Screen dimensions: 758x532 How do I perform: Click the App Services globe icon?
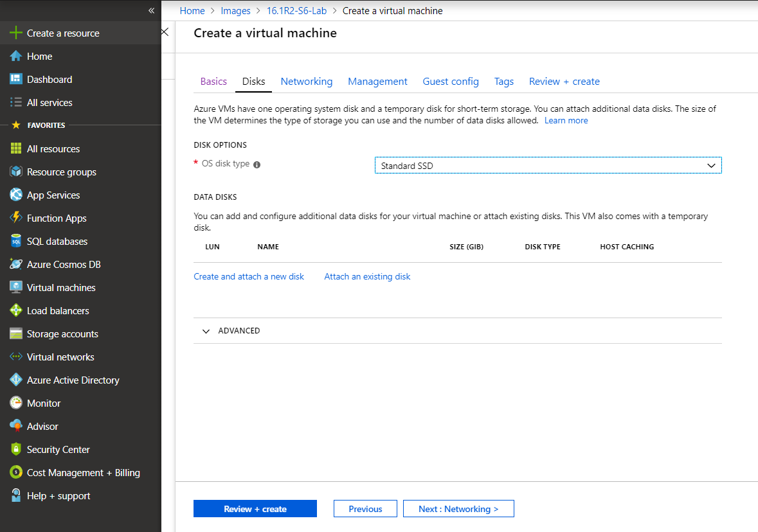point(16,195)
